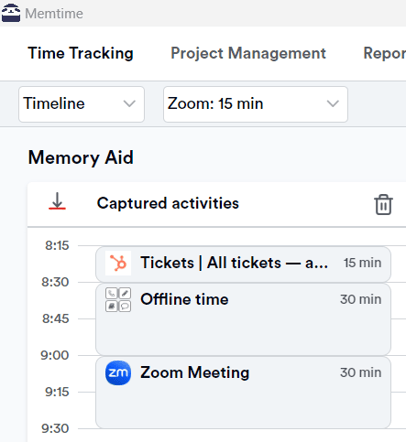The width and height of the screenshot is (406, 442).
Task: Click the chevron arrow of Timeline selector
Action: [129, 104]
